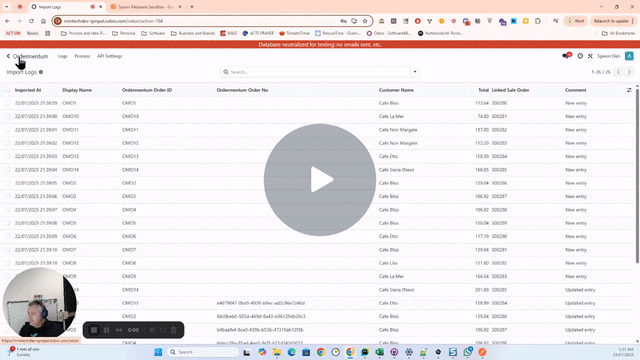640x360 pixels.
Task: Open the user avatar menu in the header
Action: coord(629,56)
